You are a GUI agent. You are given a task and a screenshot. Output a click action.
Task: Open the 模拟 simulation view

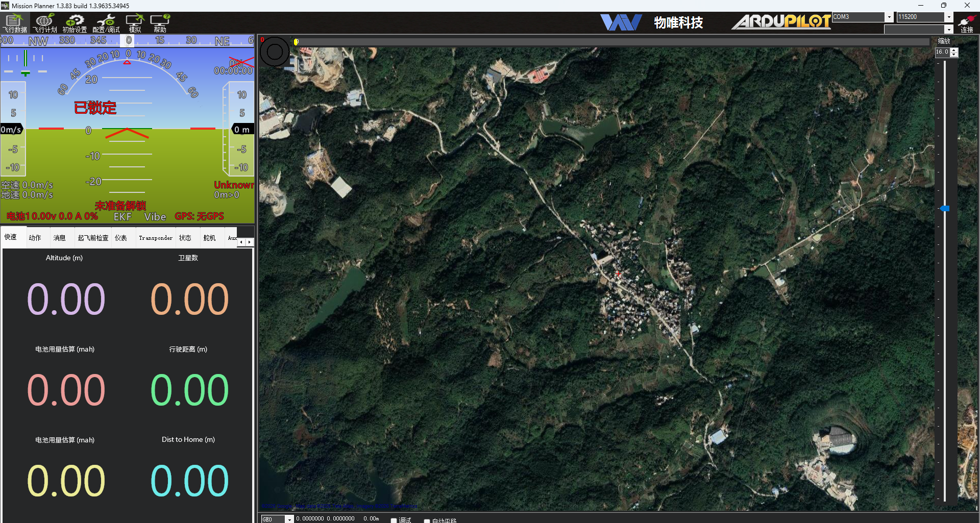(135, 23)
